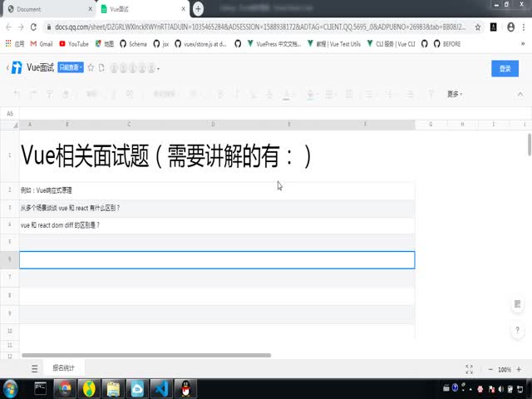The height and width of the screenshot is (399, 532).
Task: Expand the collaborator avatars dropdown
Action: (x=159, y=69)
